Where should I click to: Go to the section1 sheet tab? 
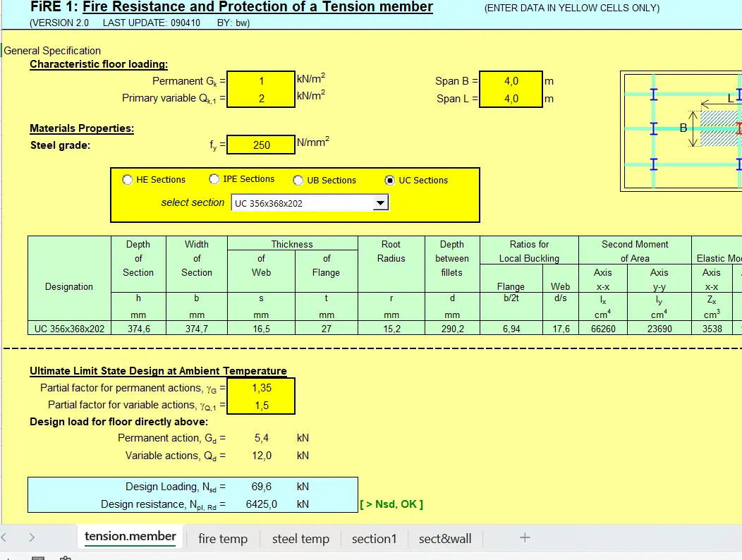tap(374, 539)
